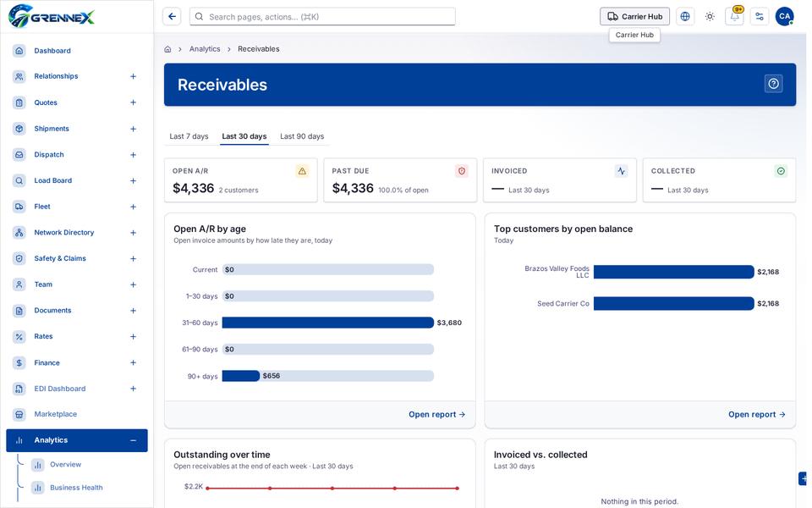This screenshot has width=812, height=508.
Task: Click the Seed Carrier Co balance bar
Action: tap(674, 304)
